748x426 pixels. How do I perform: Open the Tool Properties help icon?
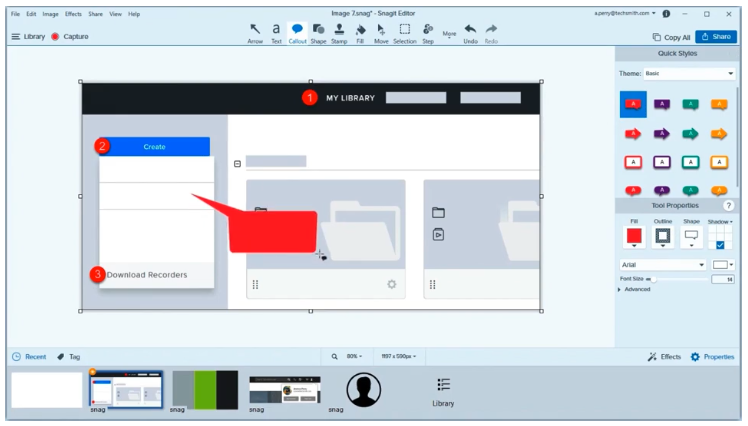click(x=728, y=205)
